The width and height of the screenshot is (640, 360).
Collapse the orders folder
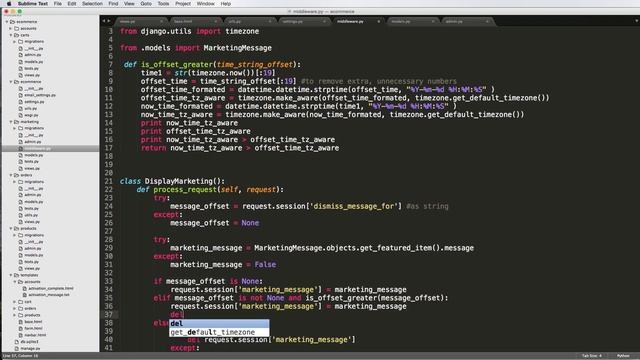(x=11, y=175)
